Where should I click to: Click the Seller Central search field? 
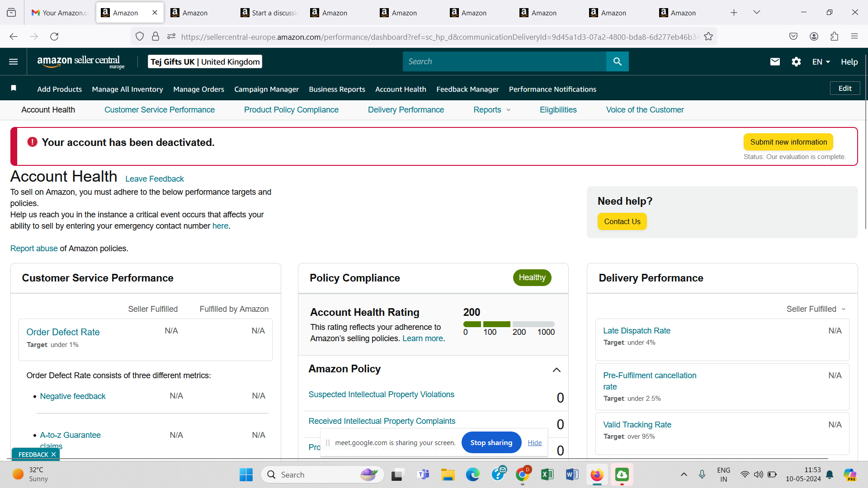(x=504, y=61)
